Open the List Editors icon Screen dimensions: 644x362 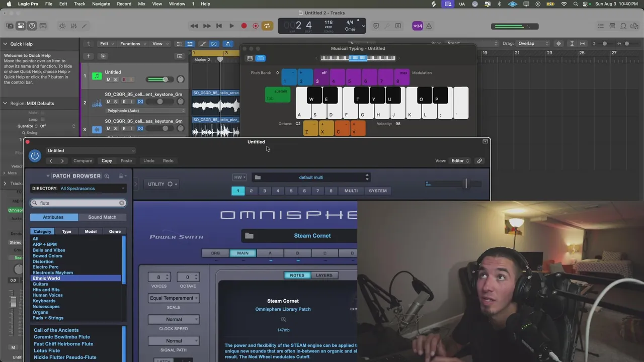[601, 26]
